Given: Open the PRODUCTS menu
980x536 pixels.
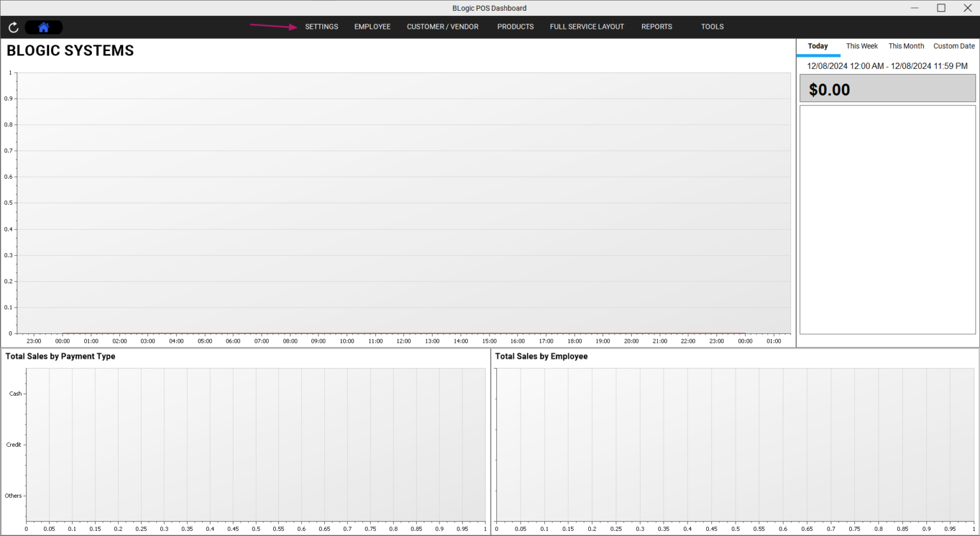Looking at the screenshot, I should [x=516, y=27].
